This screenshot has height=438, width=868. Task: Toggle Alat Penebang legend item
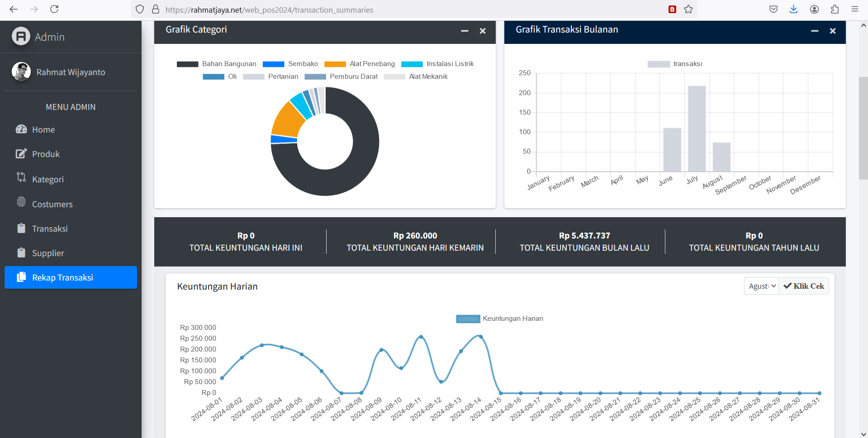(x=360, y=64)
